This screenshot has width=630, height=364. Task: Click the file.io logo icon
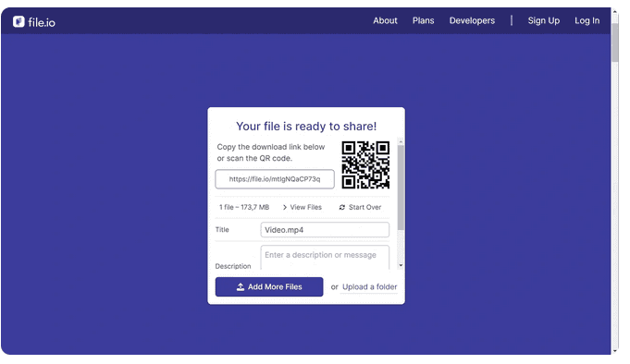19,21
